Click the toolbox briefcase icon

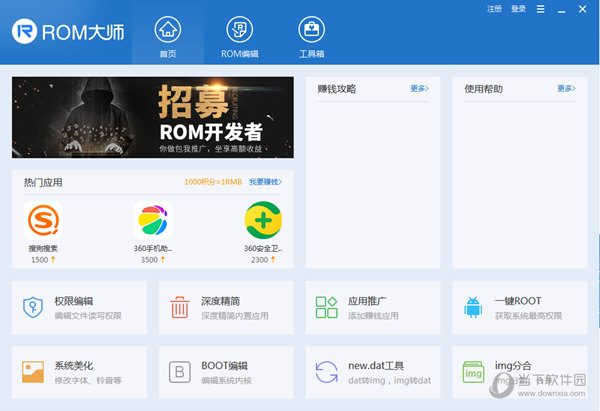click(x=311, y=29)
